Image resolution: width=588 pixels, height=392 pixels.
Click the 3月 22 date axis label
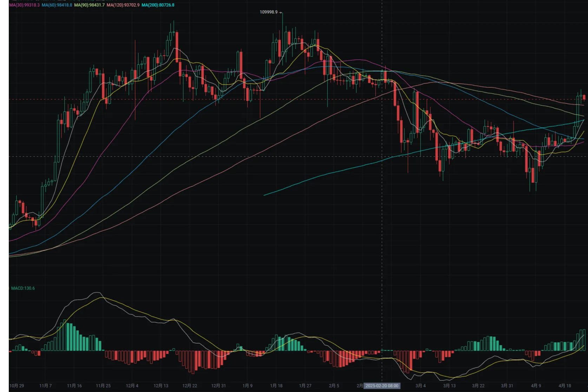coord(478,386)
